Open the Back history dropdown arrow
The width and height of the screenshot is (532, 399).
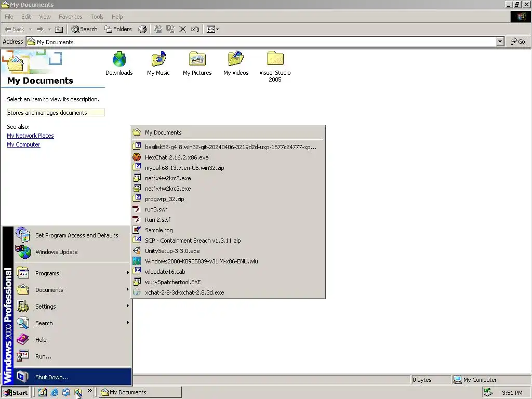tap(30, 29)
